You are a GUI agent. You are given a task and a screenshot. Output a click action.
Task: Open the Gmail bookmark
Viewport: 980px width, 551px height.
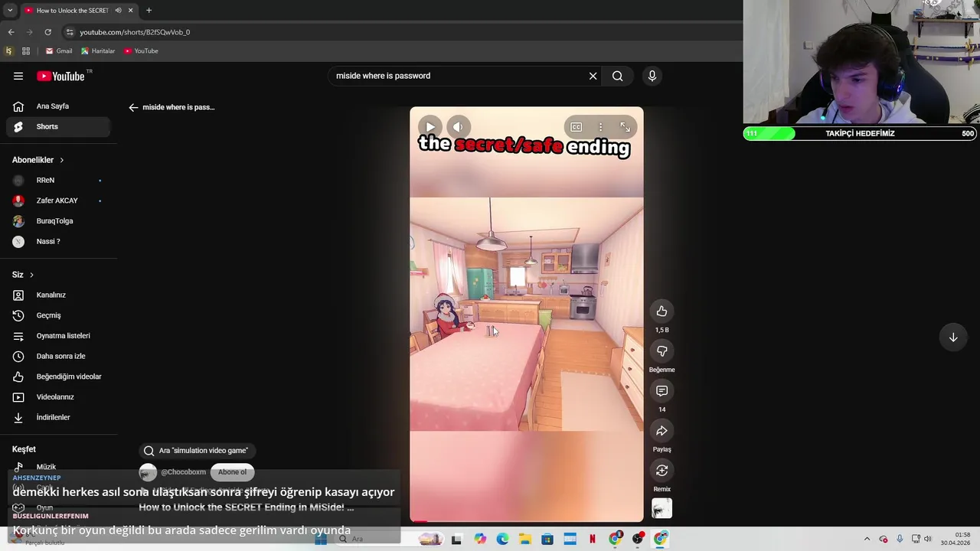pyautogui.click(x=59, y=51)
